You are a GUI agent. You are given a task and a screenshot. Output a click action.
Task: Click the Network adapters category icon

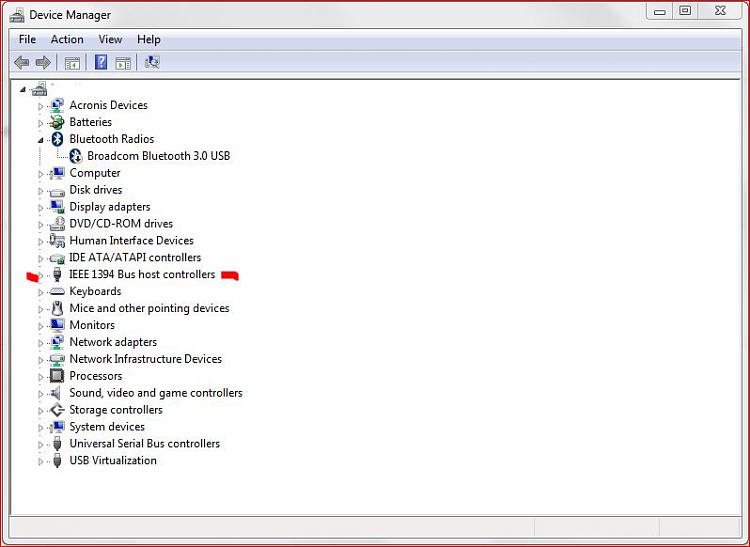57,342
